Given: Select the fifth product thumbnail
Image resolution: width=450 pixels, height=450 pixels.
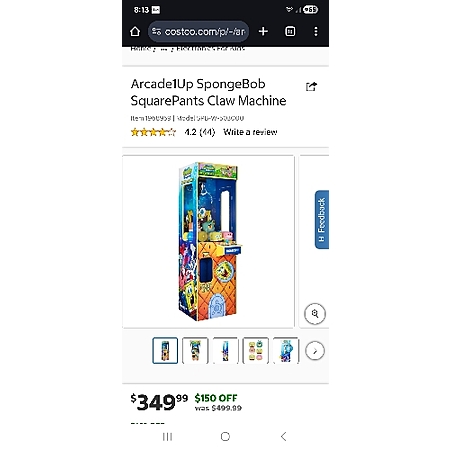Looking at the screenshot, I should coord(286,350).
